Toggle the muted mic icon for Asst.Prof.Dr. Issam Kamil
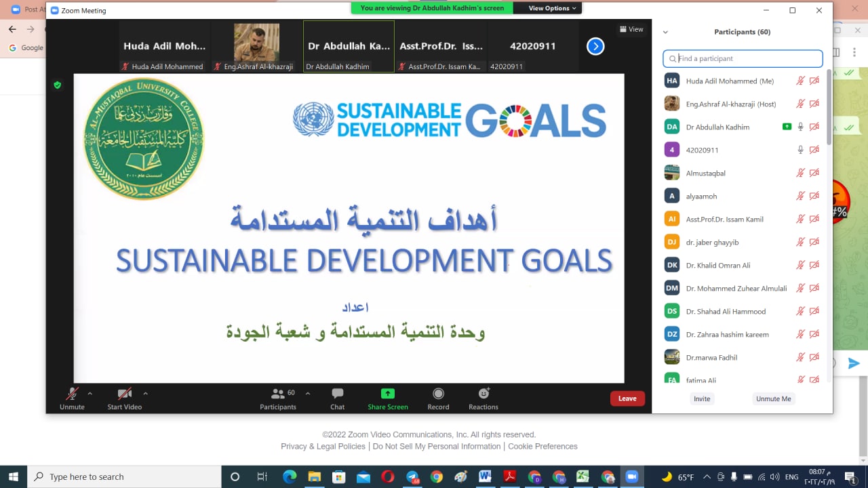868x488 pixels. [800, 219]
